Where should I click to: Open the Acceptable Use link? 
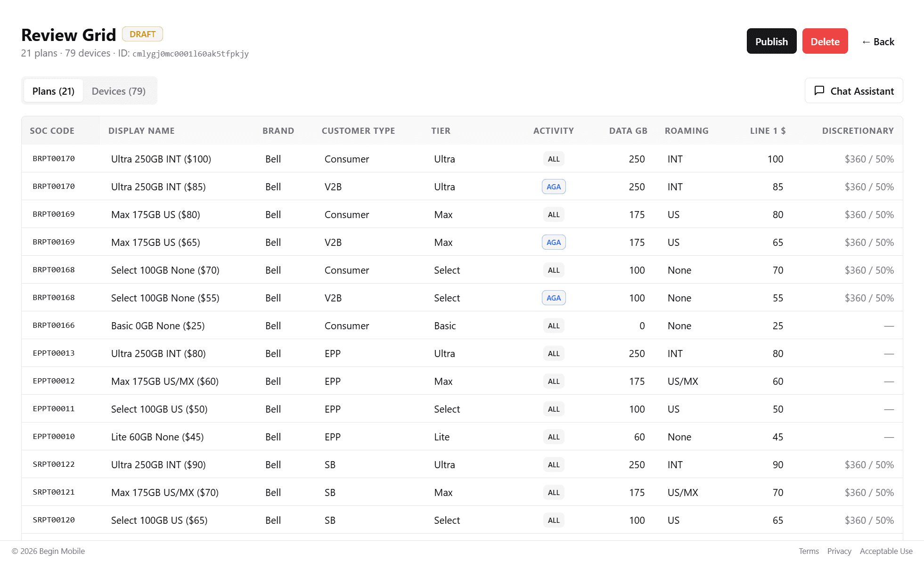tap(886, 551)
